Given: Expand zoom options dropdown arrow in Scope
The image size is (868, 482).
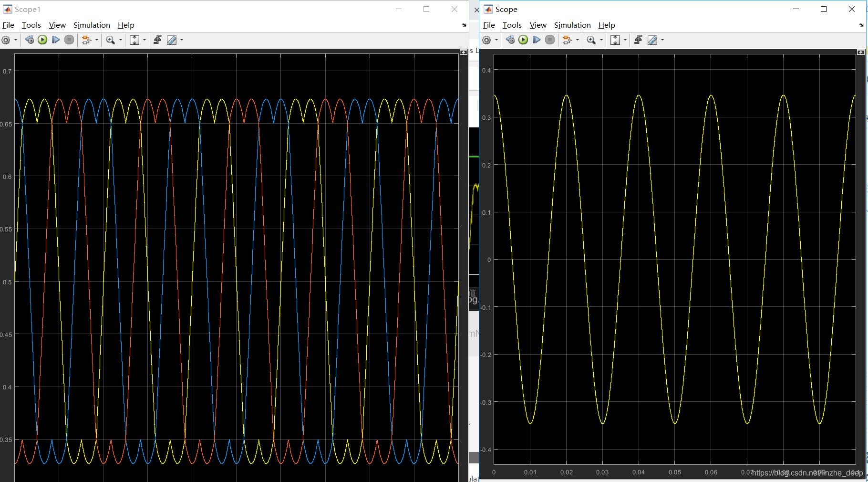Looking at the screenshot, I should click(601, 40).
